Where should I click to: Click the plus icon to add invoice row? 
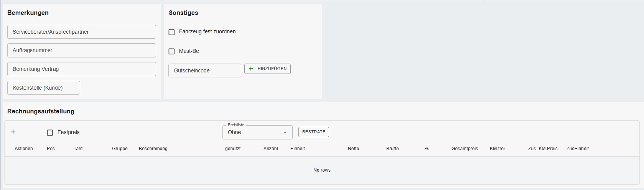coord(13,132)
